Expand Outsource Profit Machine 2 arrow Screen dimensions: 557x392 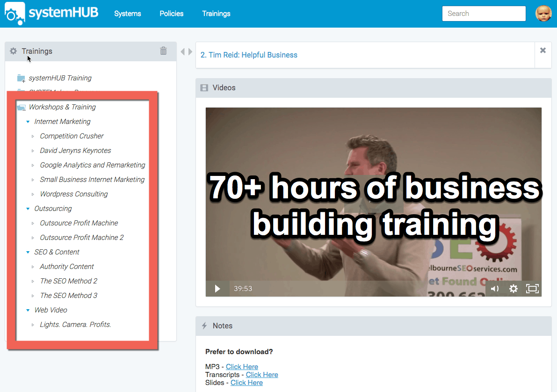click(x=33, y=238)
